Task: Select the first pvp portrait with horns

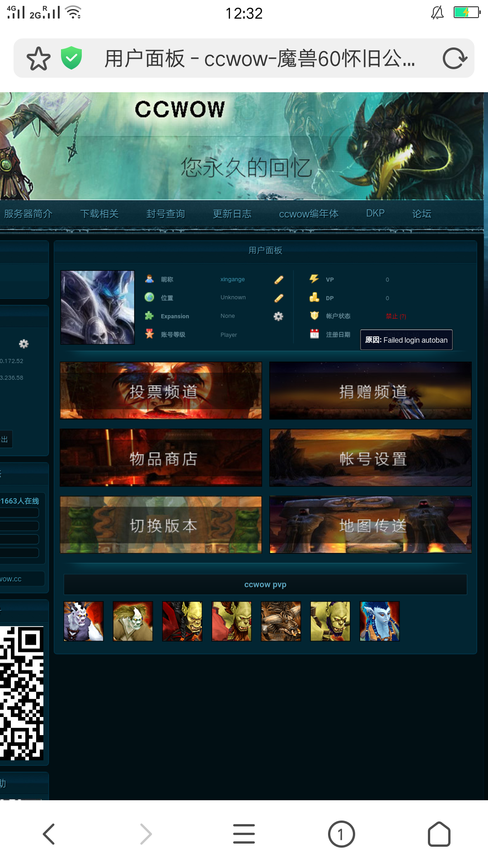Action: click(84, 621)
